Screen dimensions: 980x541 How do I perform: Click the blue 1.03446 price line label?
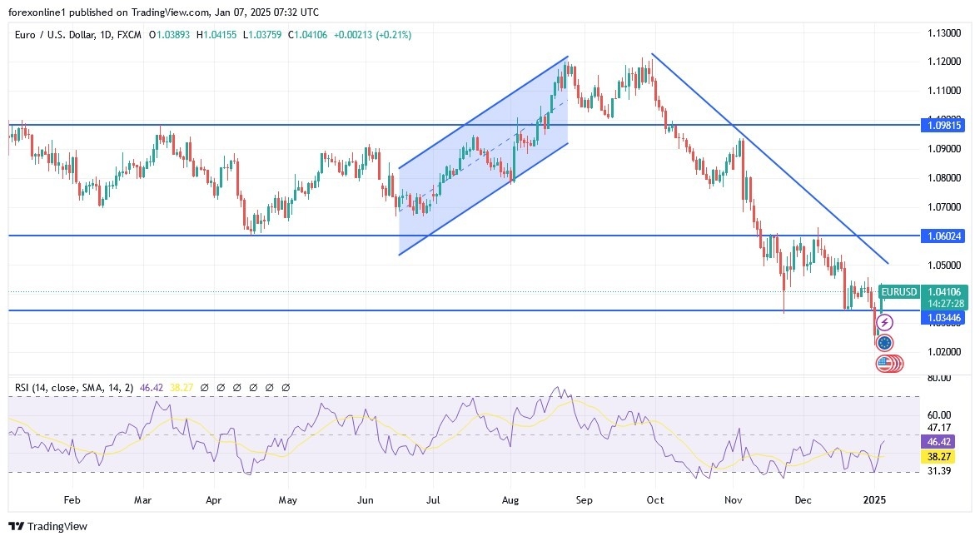942,318
